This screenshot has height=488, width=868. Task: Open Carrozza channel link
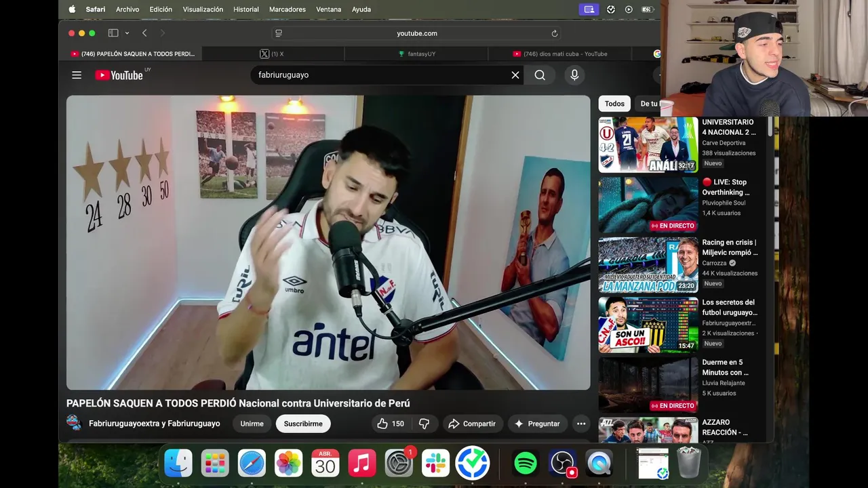(x=714, y=263)
